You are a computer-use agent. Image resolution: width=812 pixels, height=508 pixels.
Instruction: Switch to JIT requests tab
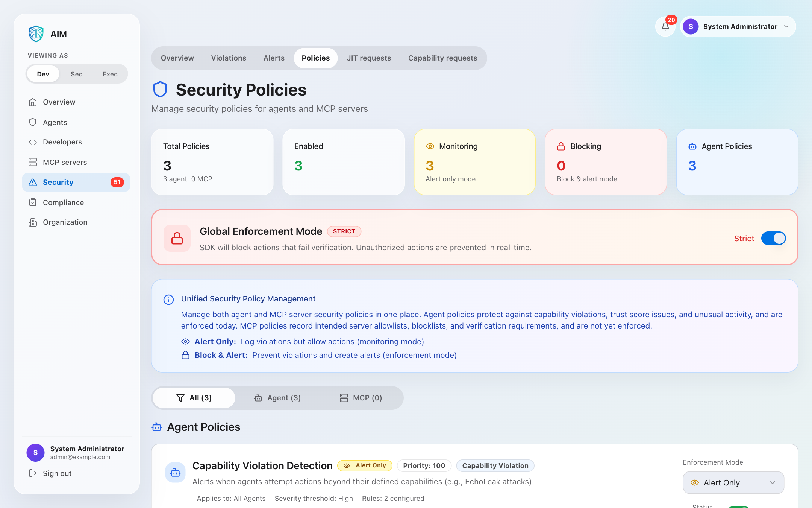point(369,58)
